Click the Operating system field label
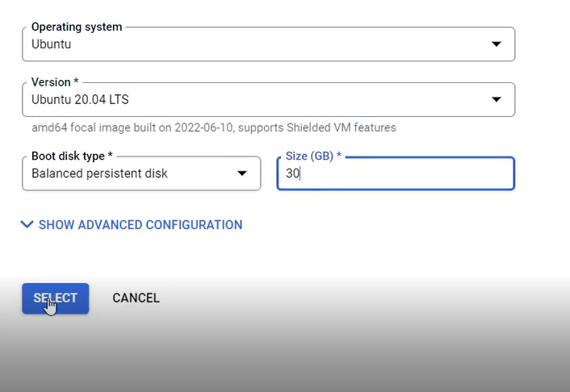 [x=77, y=27]
